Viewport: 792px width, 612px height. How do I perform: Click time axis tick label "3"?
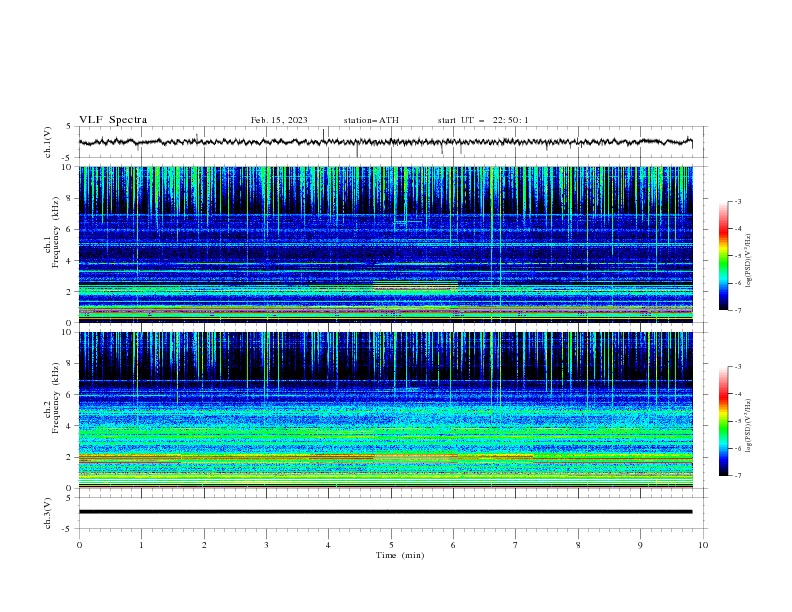[x=266, y=545]
